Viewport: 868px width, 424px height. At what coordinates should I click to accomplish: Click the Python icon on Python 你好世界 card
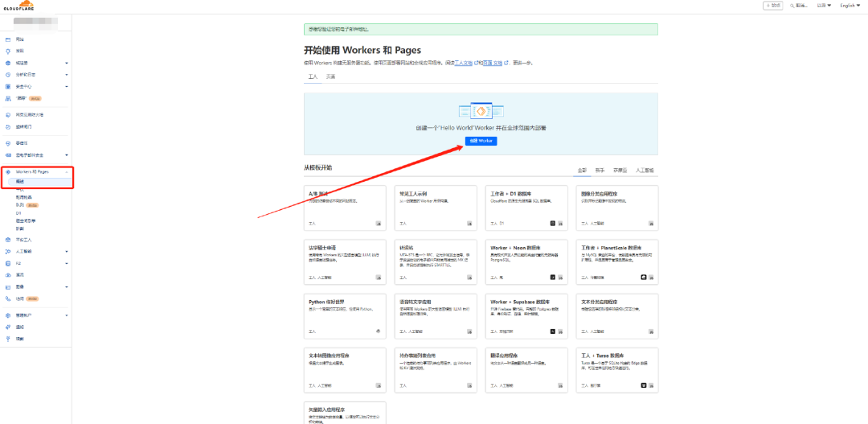click(379, 331)
